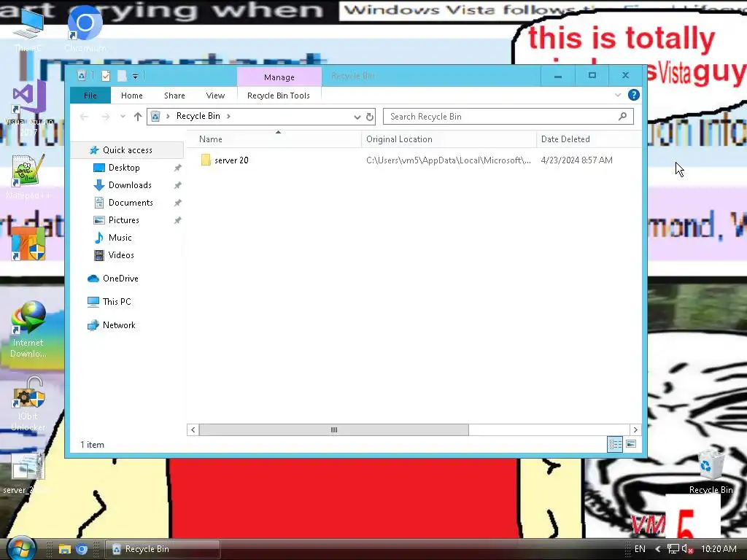Click the pin icon next to Desktop
Screen dimensions: 747x560
[178, 168]
